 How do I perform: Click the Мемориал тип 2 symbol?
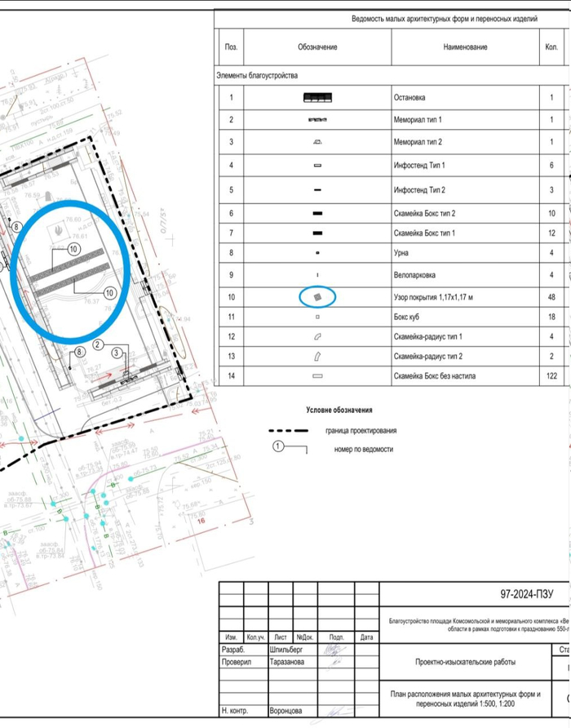point(318,142)
